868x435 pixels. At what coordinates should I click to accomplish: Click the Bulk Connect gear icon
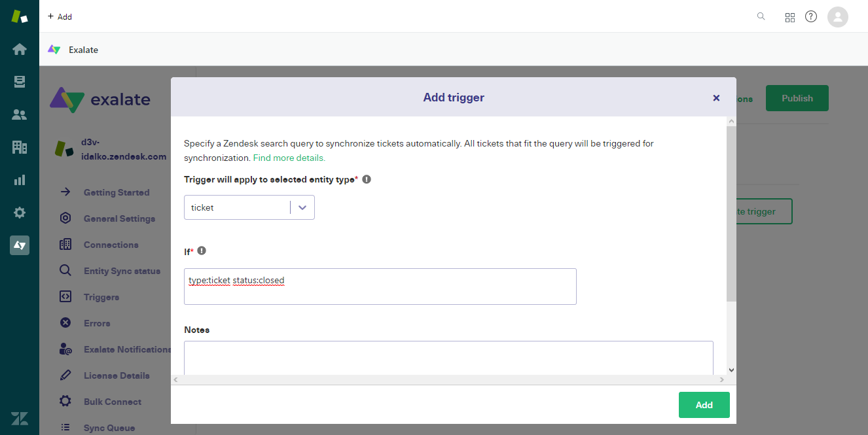(65, 402)
